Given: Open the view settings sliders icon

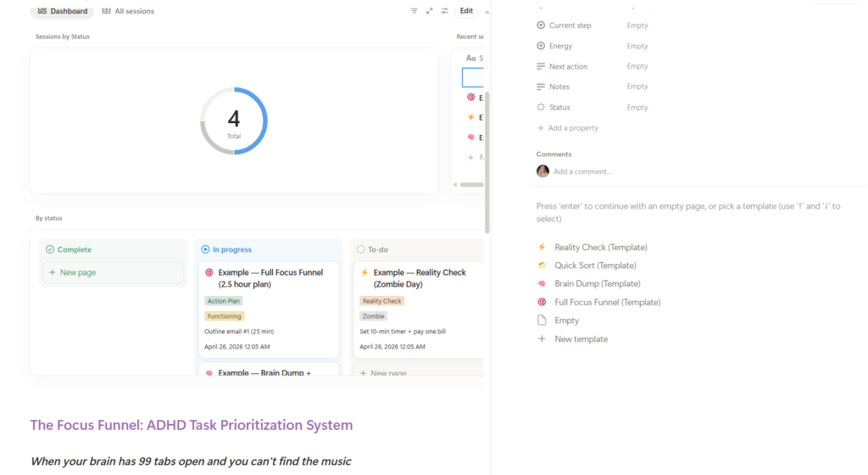Looking at the screenshot, I should [x=444, y=11].
